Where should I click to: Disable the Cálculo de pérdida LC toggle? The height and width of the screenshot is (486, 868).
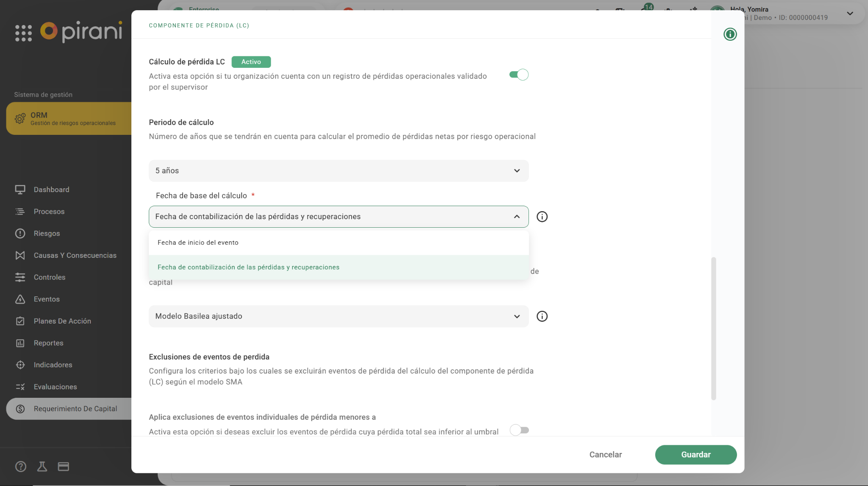pos(519,75)
